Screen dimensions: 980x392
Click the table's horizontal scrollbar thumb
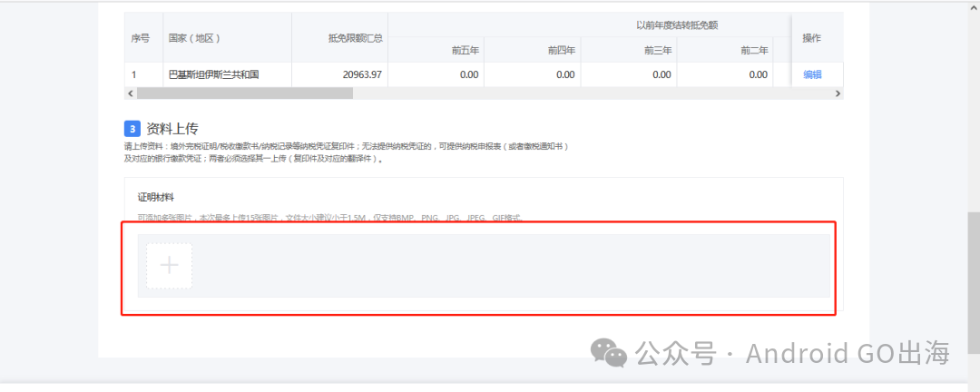pos(244,93)
